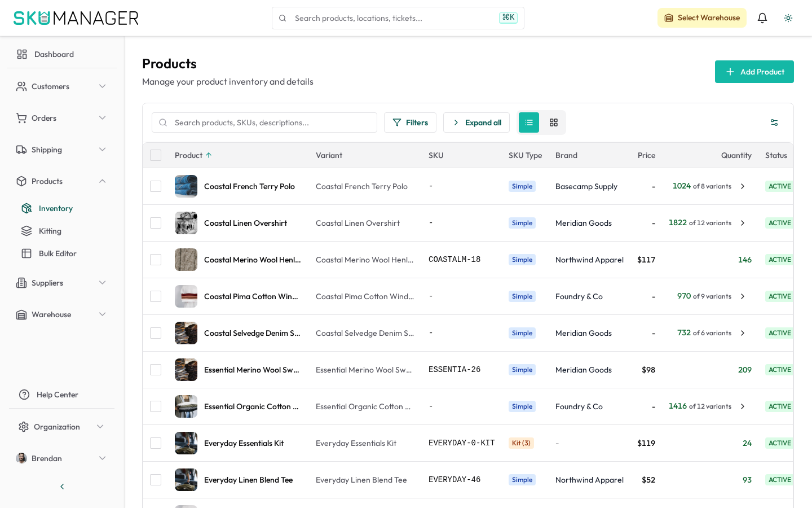Click Coastal Linen Overshirt thumbnail
The image size is (812, 508).
[x=186, y=223]
